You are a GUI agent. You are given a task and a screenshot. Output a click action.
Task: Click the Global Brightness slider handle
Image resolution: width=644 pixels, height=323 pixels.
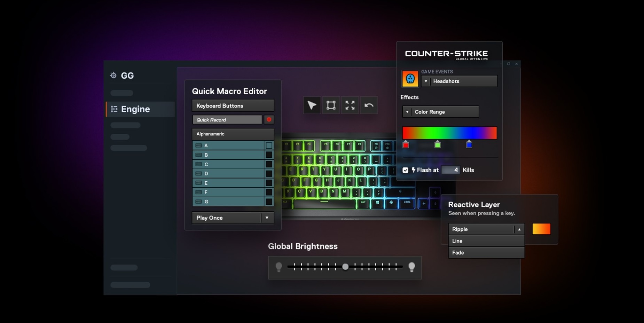coord(345,267)
